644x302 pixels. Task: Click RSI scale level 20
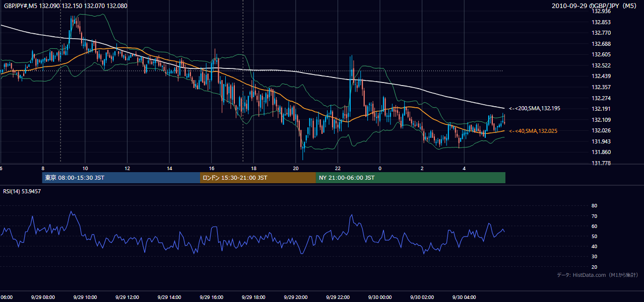(594, 267)
